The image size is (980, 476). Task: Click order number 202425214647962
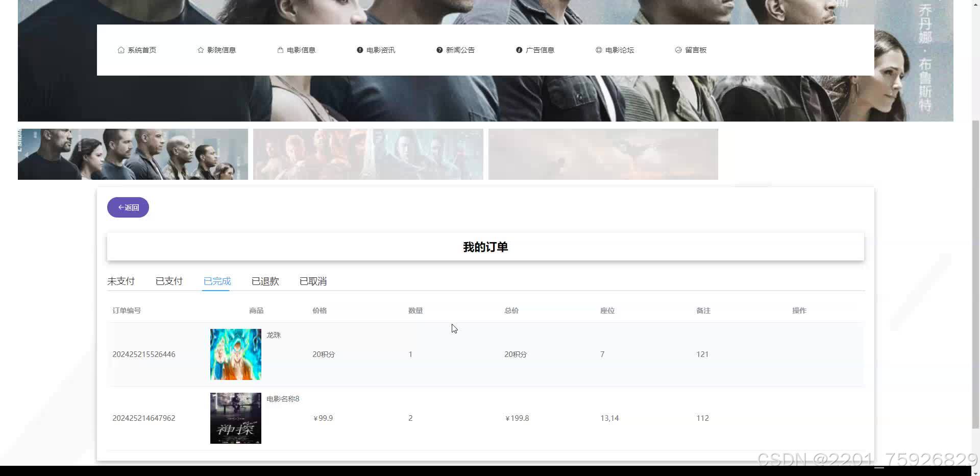(144, 418)
